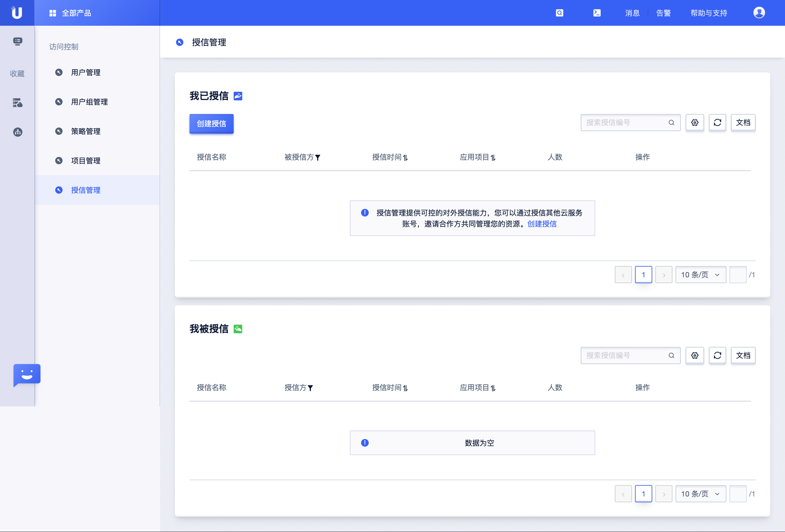Click the cloud server icon in left rail
This screenshot has height=532, width=785.
tap(17, 103)
